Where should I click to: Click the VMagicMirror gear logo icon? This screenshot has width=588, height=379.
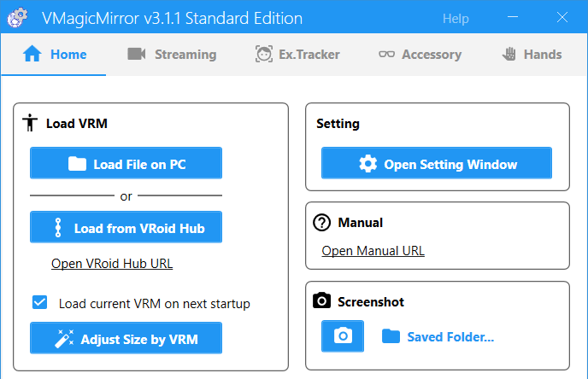pyautogui.click(x=17, y=18)
